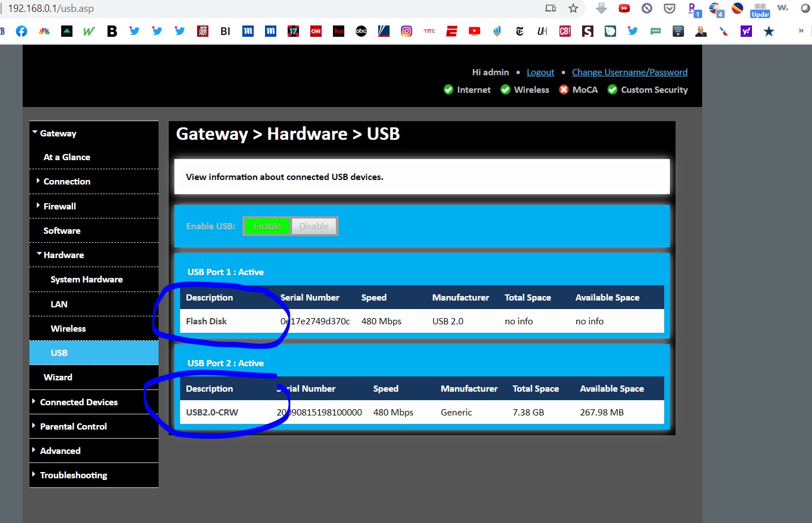Collapse the Gateway menu arrow
This screenshot has width=812, height=523.
pos(35,132)
